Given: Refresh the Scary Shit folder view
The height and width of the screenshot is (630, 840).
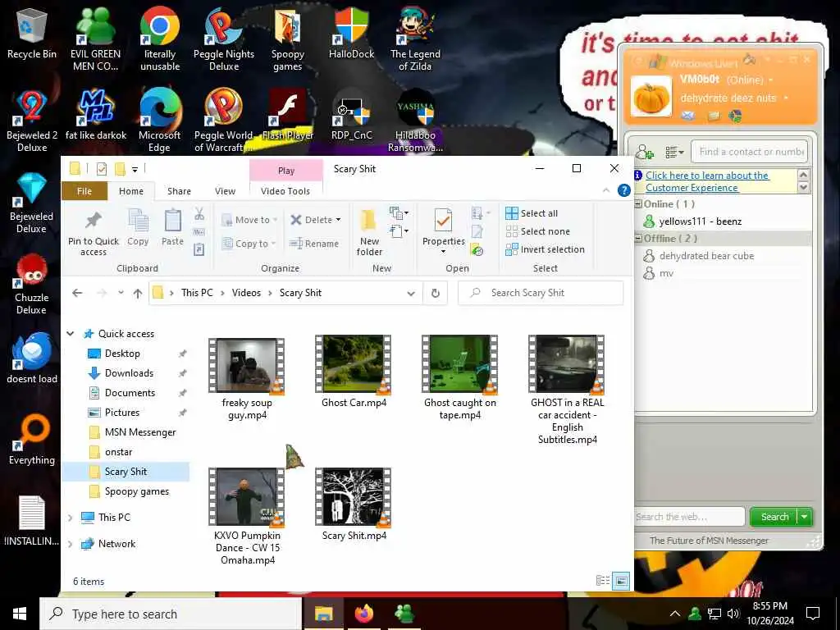Looking at the screenshot, I should (x=435, y=293).
